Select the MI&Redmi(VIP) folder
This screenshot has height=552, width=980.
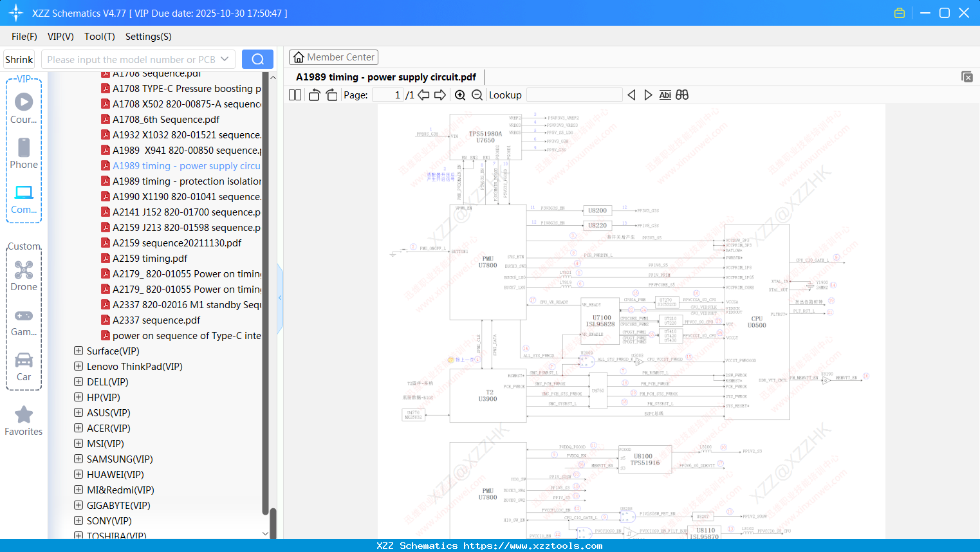tap(120, 490)
